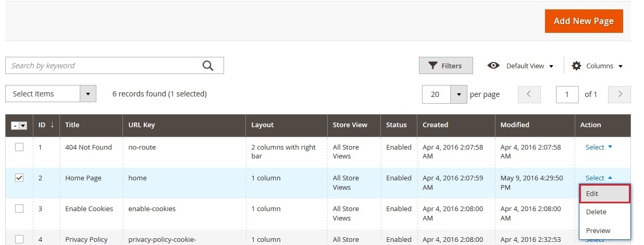Choose Edit from the action menu
The width and height of the screenshot is (644, 245).
point(604,193)
